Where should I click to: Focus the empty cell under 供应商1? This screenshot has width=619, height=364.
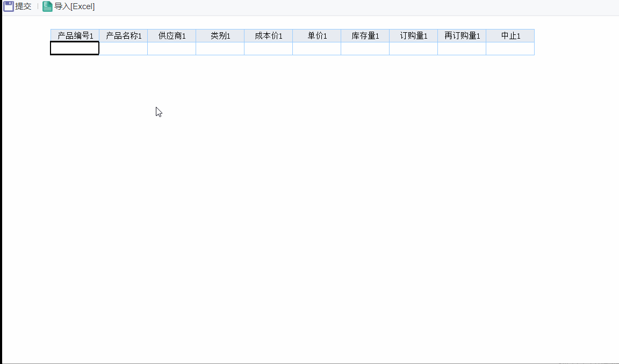[x=172, y=48]
